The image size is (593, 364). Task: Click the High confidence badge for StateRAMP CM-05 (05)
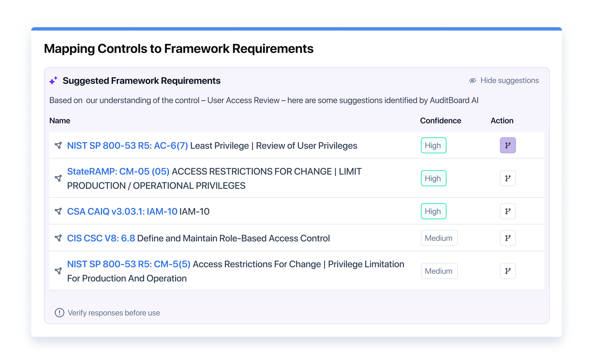[x=433, y=178]
